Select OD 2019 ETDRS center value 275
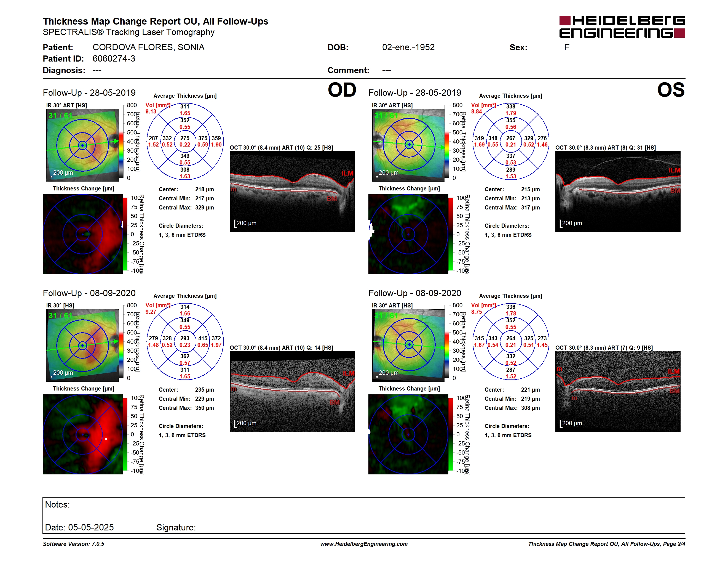 [185, 138]
